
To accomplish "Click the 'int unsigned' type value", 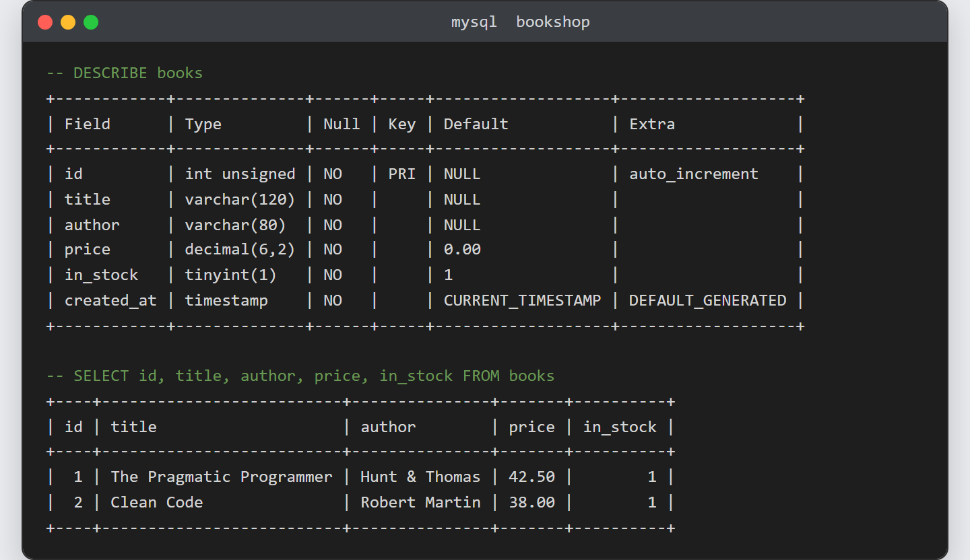I will coord(240,174).
